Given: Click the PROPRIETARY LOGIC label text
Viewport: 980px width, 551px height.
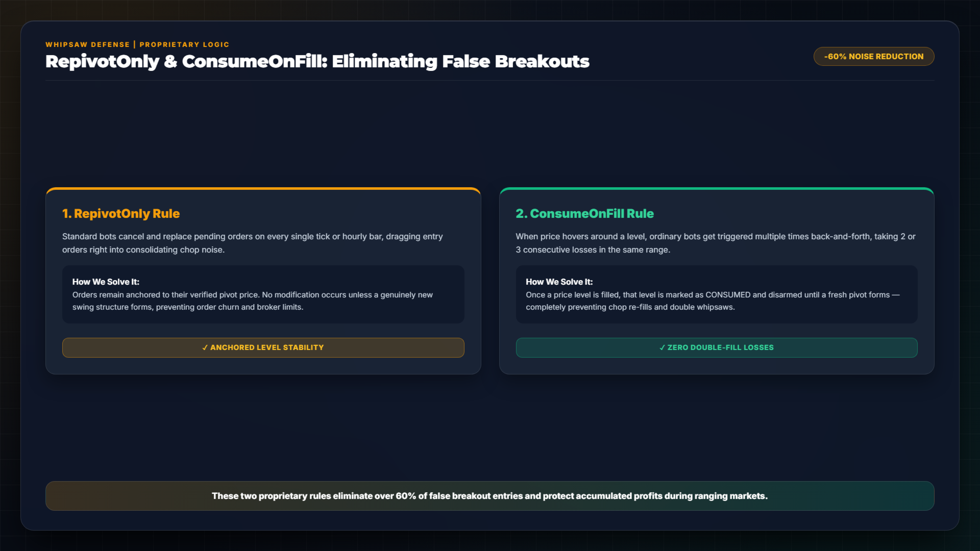Looking at the screenshot, I should pos(185,45).
